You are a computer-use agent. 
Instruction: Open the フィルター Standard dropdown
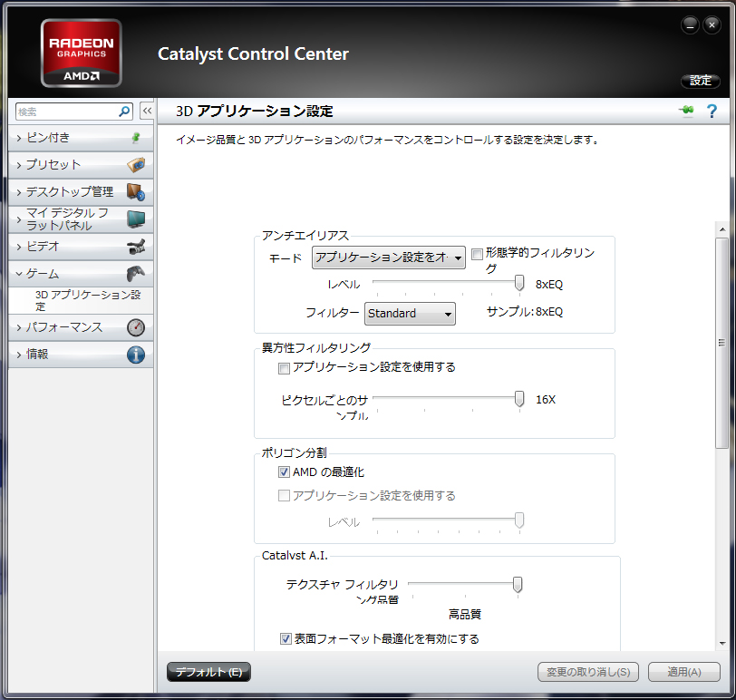pos(410,314)
